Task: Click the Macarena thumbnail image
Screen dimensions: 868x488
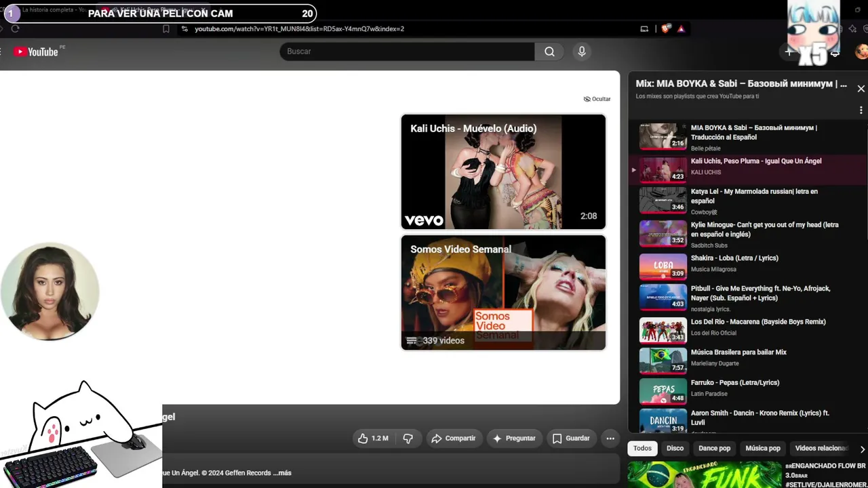Action: pyautogui.click(x=663, y=331)
